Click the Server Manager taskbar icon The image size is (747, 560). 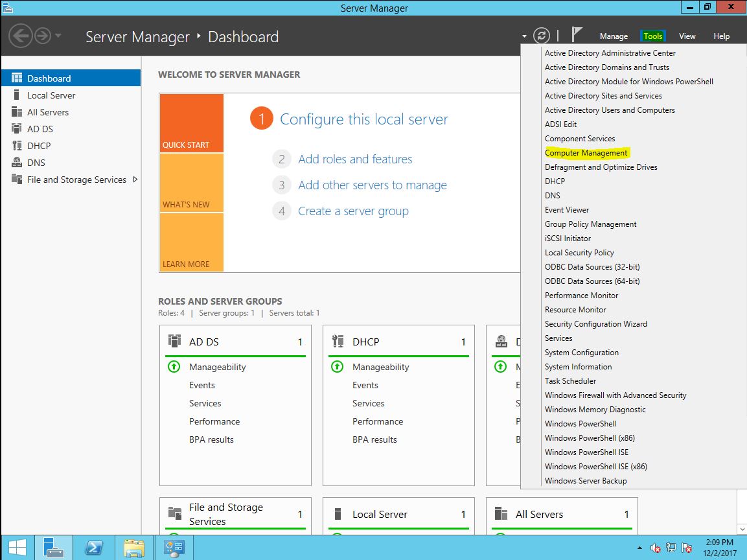click(54, 548)
